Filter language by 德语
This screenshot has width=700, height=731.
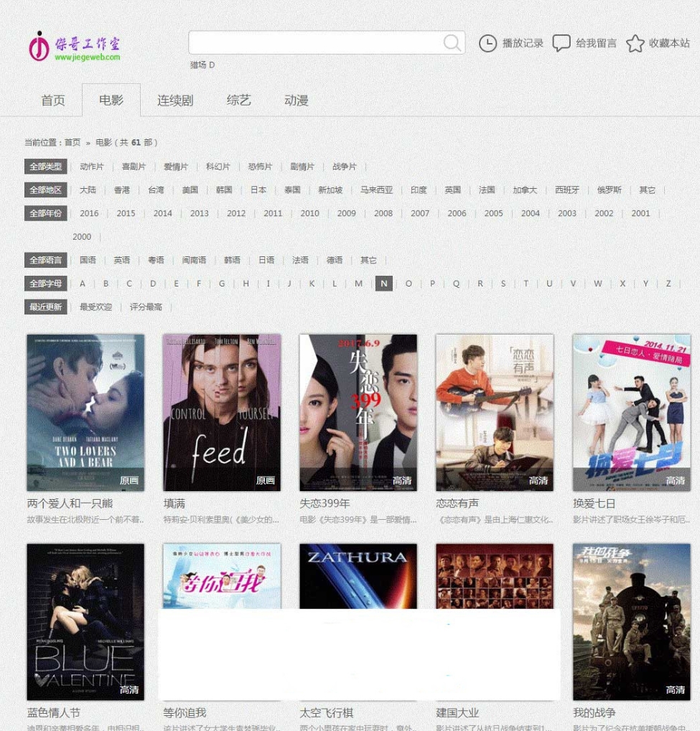[x=335, y=260]
